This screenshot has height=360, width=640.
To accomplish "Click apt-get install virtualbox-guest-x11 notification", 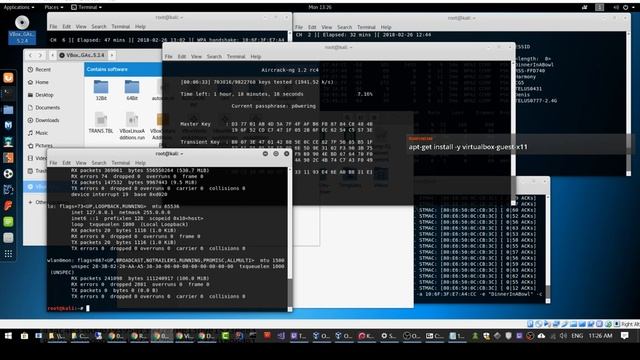I will [518, 144].
